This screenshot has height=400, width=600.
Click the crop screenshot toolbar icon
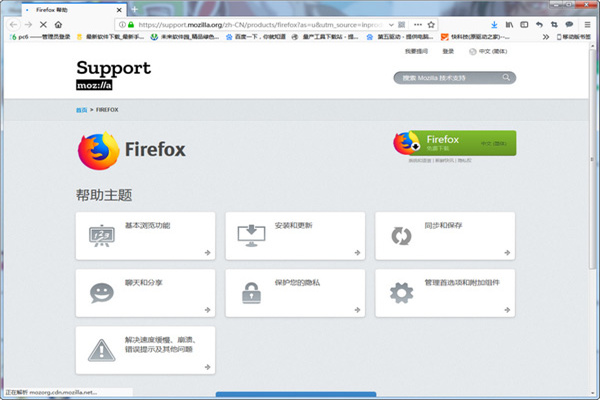pos(554,24)
